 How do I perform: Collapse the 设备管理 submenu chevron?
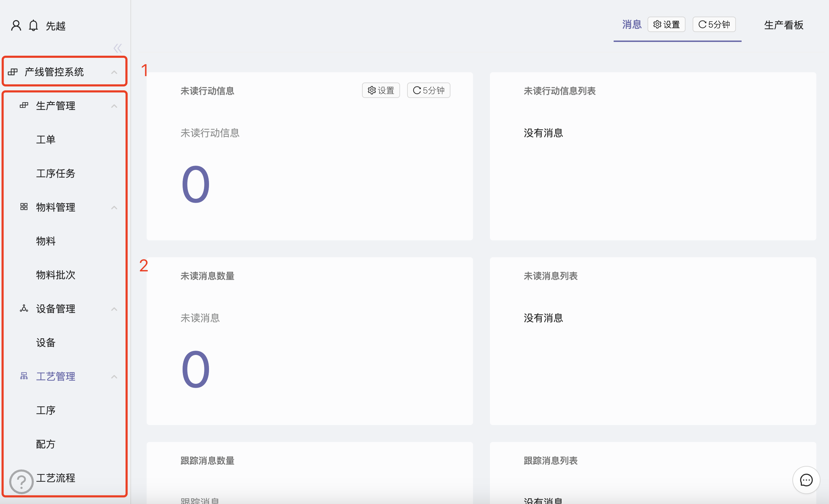pyautogui.click(x=114, y=309)
